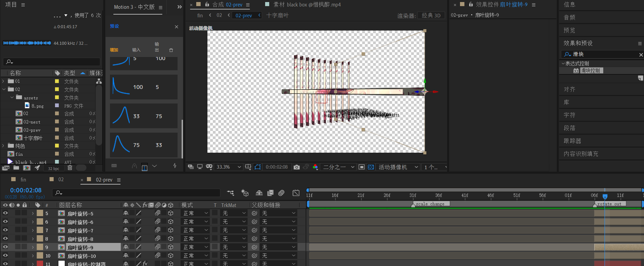The image size is (644, 266).
Task: Open the composition mini-flowchart icon
Action: pyautogui.click(x=231, y=193)
